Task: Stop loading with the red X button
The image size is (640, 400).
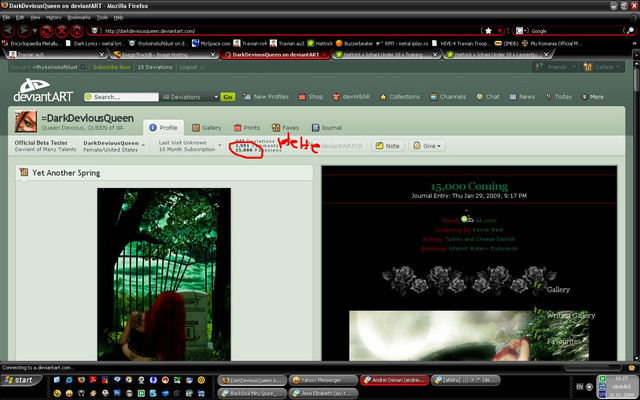Action: click(x=62, y=31)
